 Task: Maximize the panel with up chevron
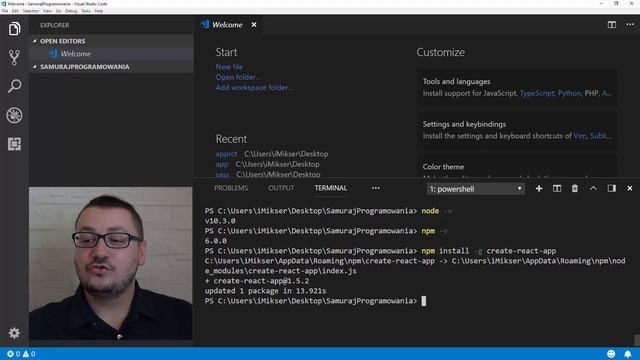[x=593, y=189]
